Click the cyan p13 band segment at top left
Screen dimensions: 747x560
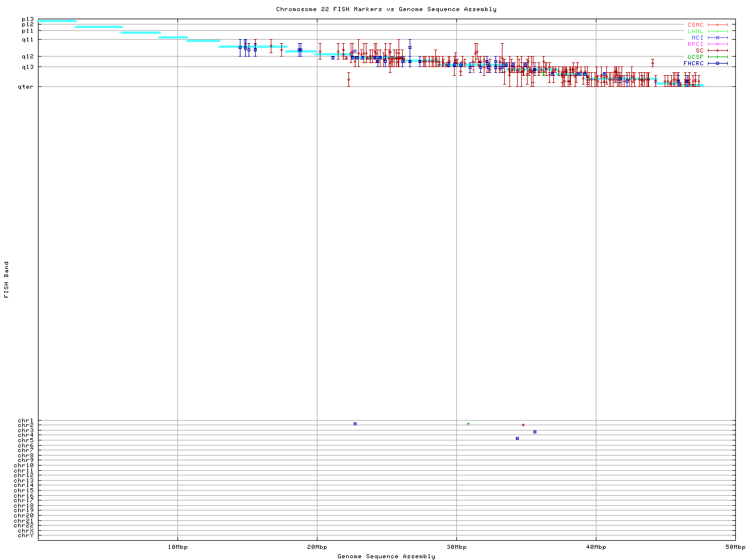pos(57,21)
